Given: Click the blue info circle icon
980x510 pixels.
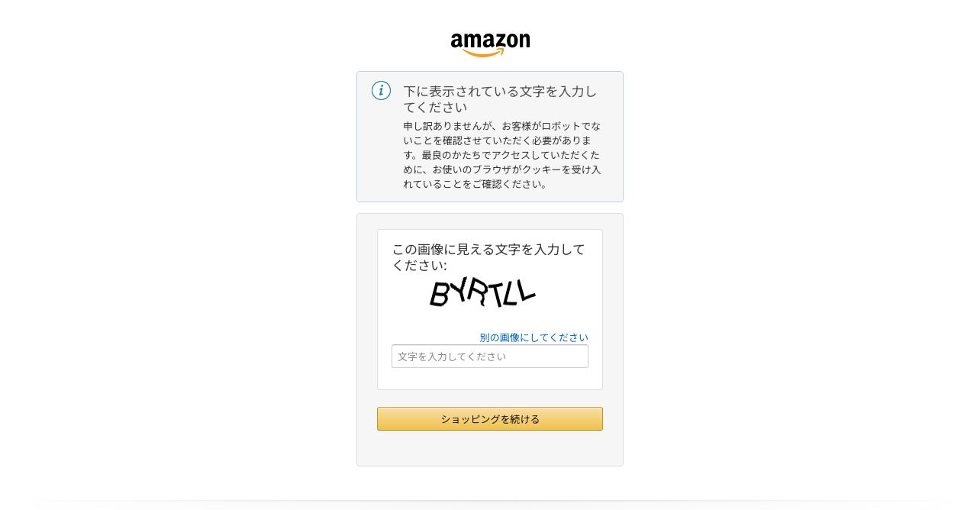Looking at the screenshot, I should (x=381, y=91).
